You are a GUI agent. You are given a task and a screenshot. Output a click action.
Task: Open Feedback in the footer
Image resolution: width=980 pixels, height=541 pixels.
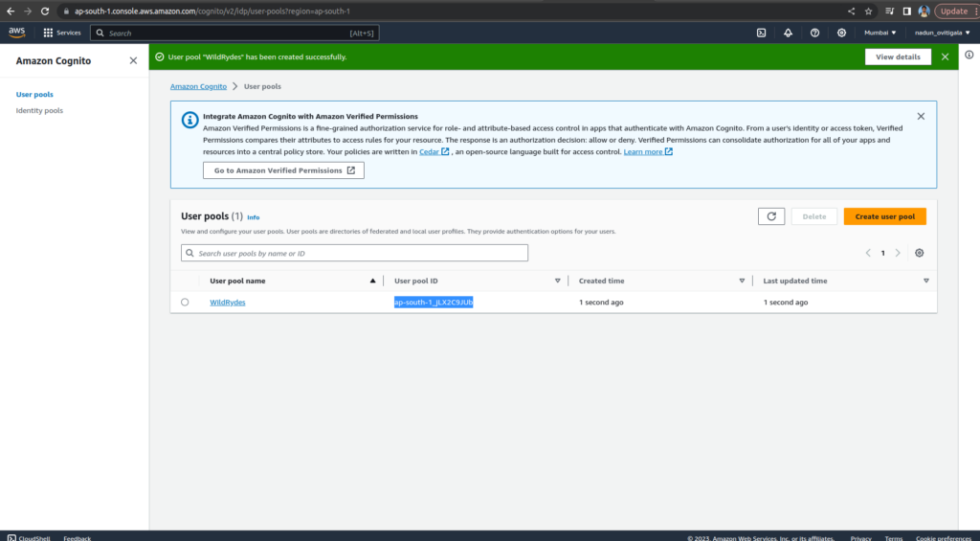coord(77,538)
